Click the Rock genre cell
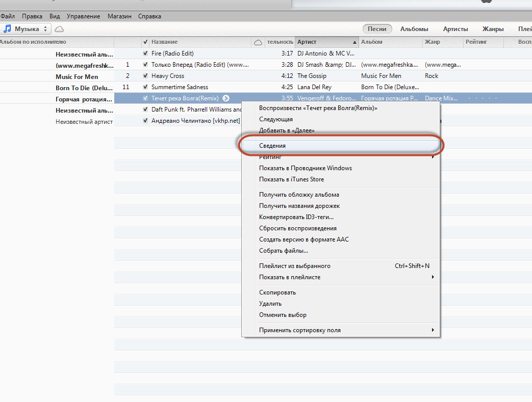 (x=432, y=75)
